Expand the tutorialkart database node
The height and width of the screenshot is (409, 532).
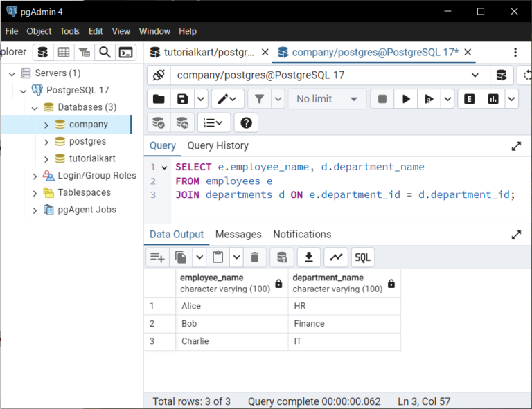coord(46,159)
